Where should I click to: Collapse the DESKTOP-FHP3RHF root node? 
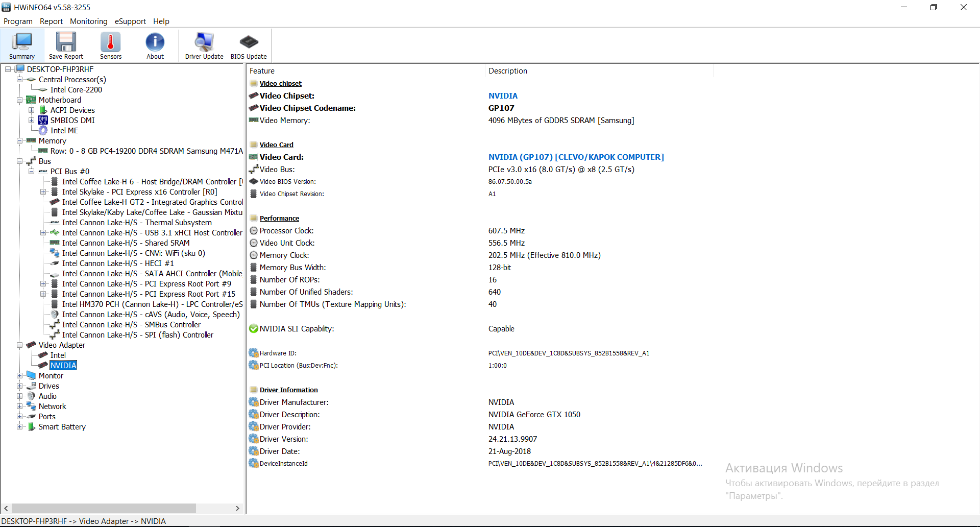coord(8,69)
